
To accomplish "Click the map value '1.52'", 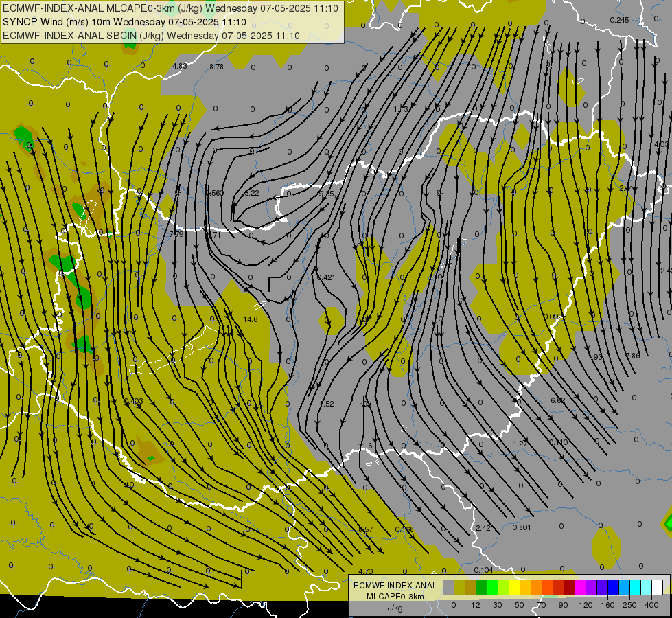I will coord(327,404).
